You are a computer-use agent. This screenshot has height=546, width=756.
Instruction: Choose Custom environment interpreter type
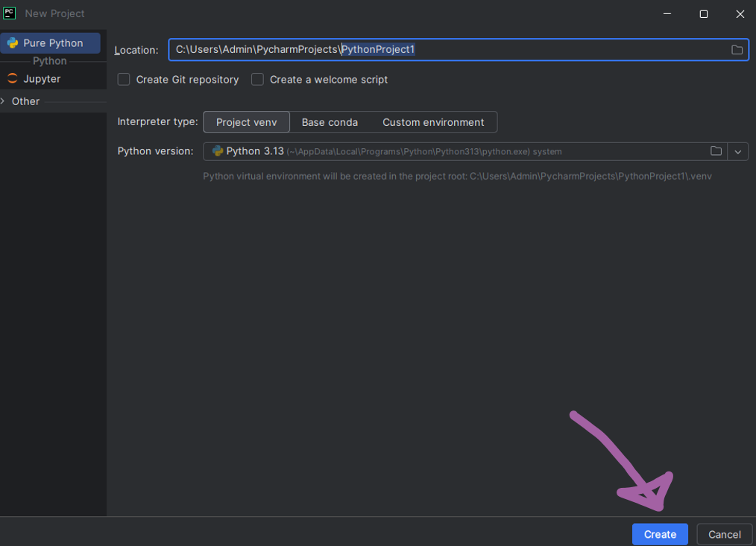tap(433, 122)
